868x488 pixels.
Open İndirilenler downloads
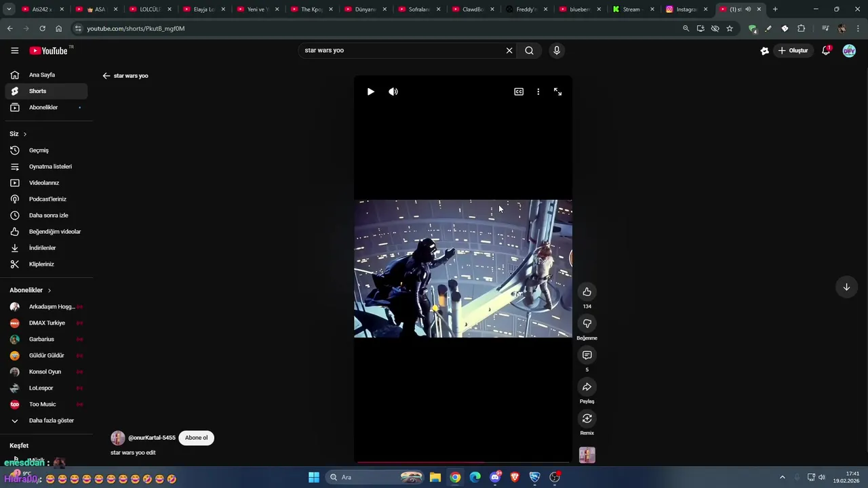point(46,248)
